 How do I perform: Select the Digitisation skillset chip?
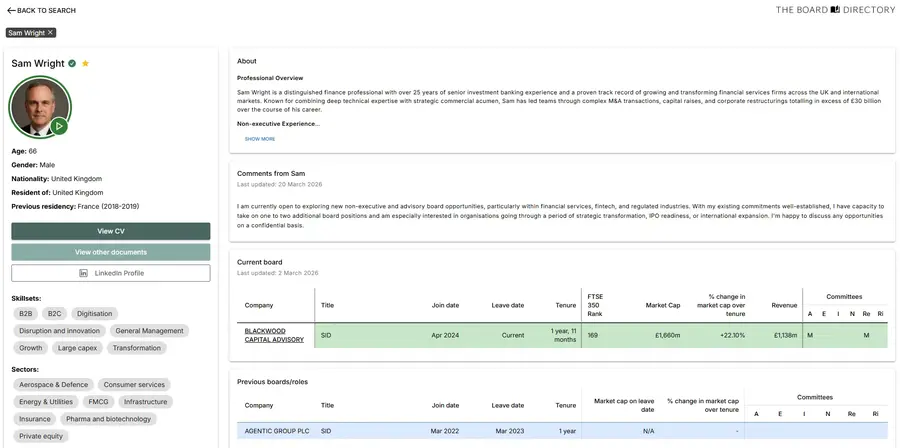95,314
